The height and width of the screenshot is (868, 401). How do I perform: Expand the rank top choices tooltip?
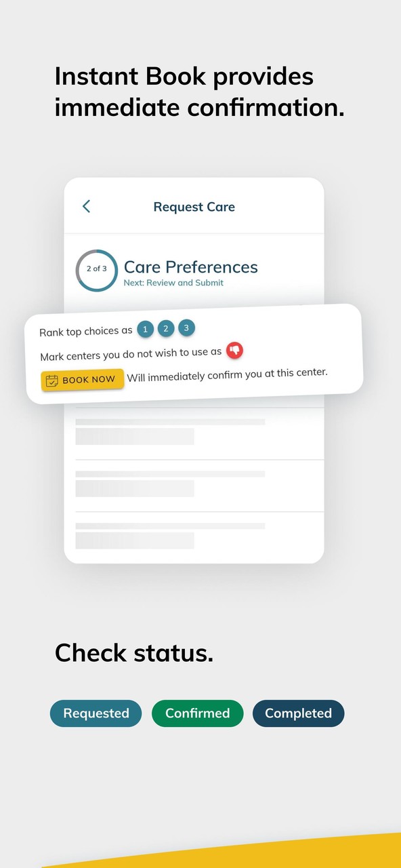coord(85,331)
